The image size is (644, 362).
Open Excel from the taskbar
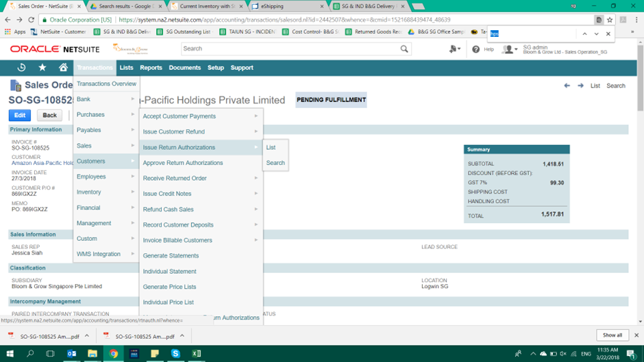pos(197,353)
